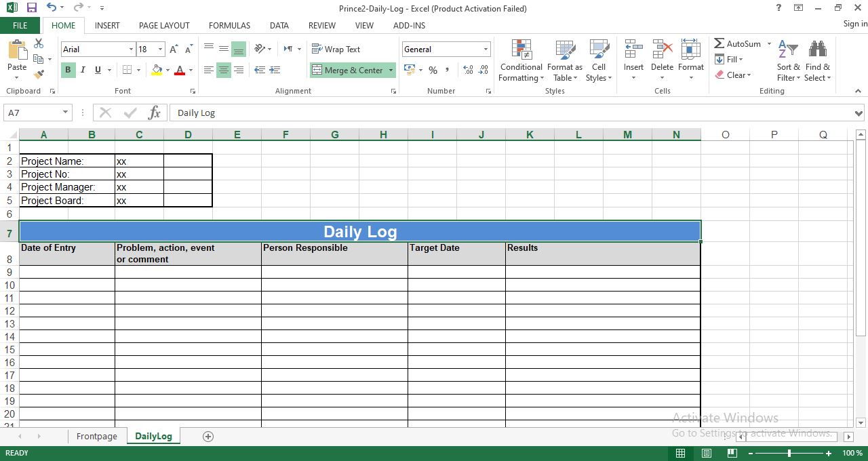Cut selection with the scissors icon
868x461 pixels.
pos(39,43)
